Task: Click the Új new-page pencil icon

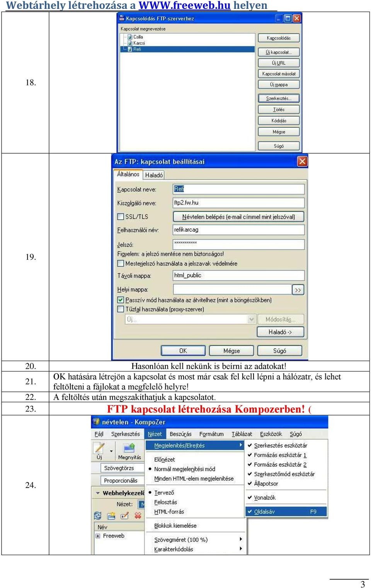Action: pos(99,449)
